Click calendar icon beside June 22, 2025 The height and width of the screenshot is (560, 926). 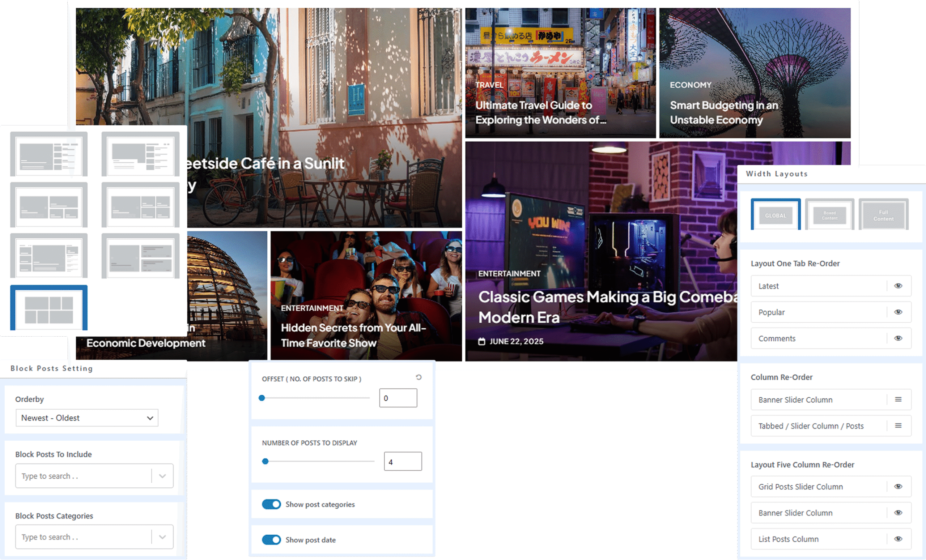point(481,341)
